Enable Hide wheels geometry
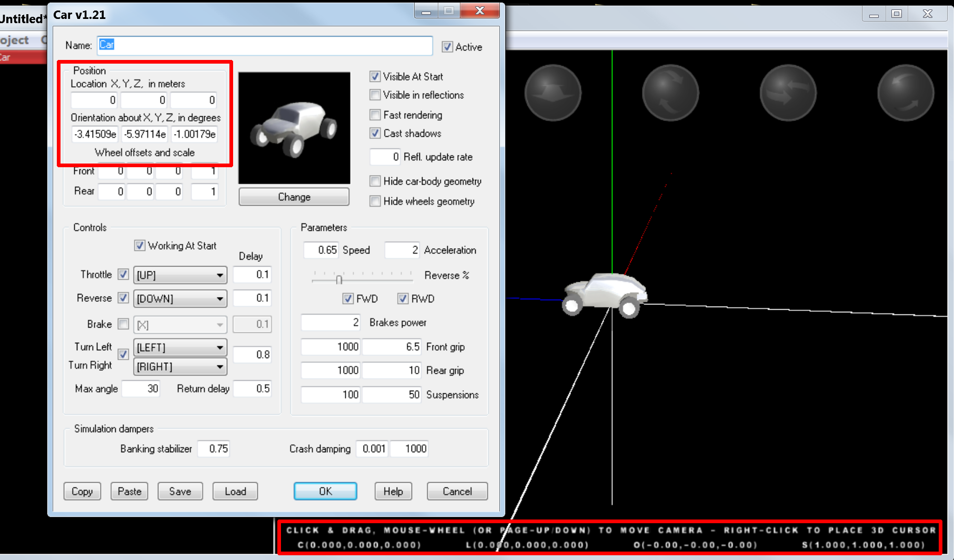 pyautogui.click(x=375, y=201)
